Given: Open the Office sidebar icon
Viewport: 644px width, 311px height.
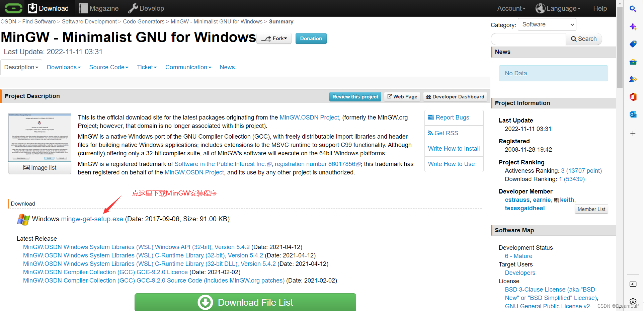Looking at the screenshot, I should [633, 97].
